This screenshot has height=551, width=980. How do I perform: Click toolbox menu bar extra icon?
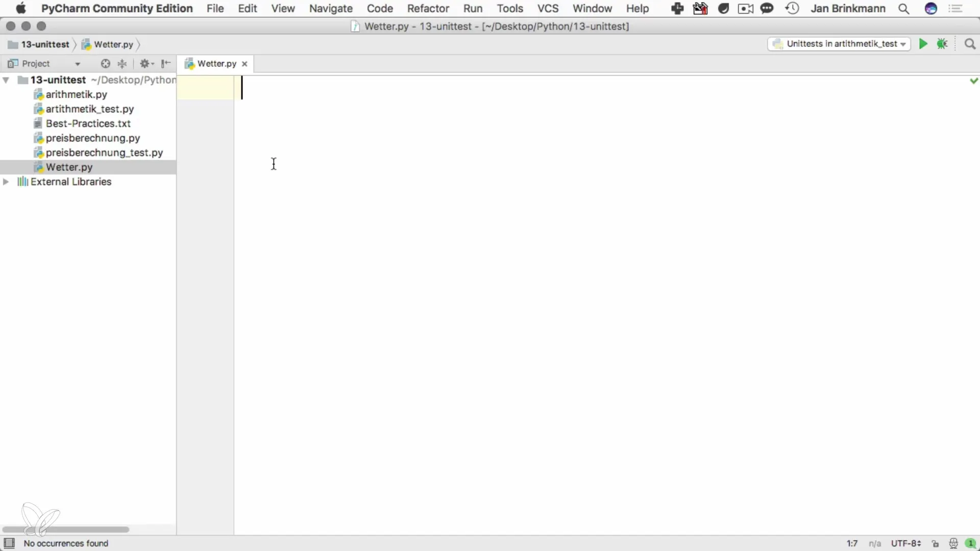[x=700, y=9]
